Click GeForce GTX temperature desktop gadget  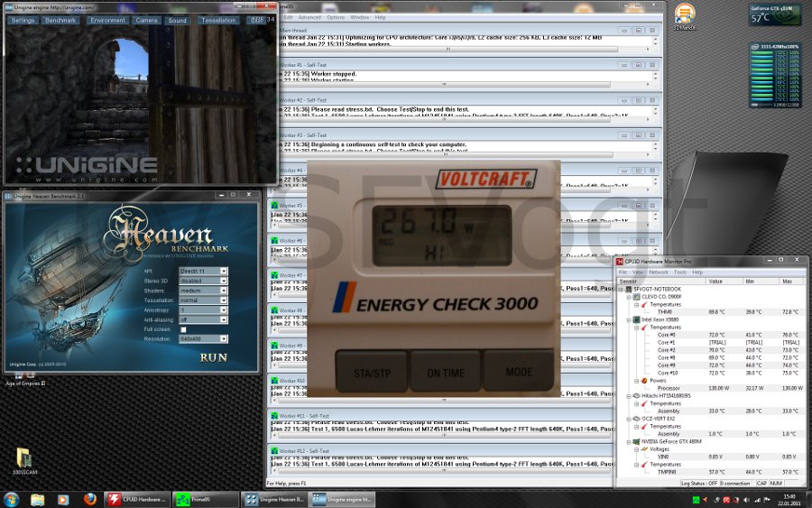[x=775, y=14]
